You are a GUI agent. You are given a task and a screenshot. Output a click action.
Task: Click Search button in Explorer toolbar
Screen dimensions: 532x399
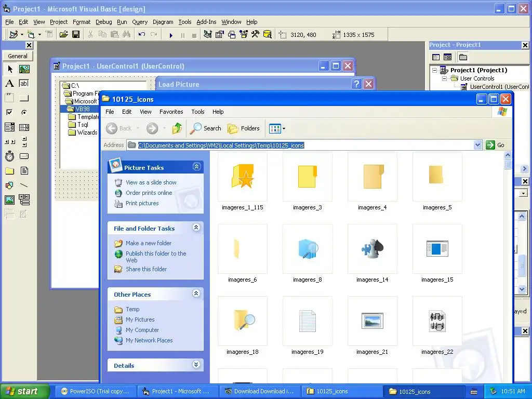[x=206, y=128]
